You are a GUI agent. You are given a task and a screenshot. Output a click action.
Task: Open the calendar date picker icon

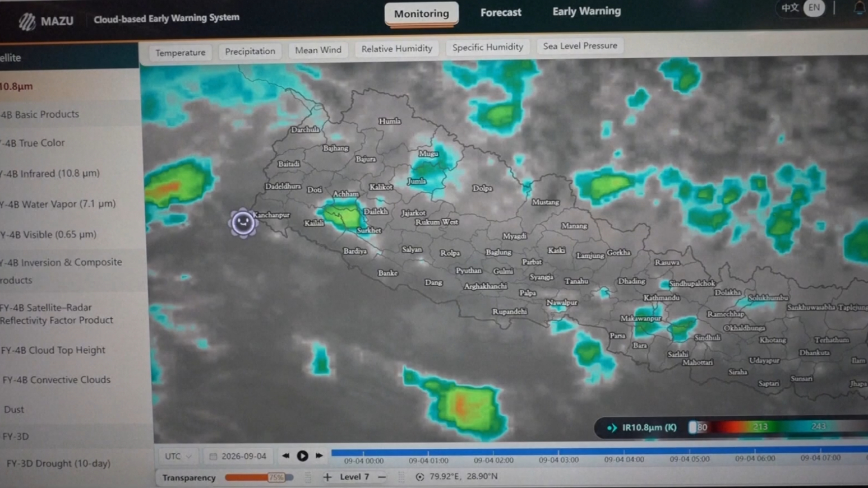tap(213, 457)
